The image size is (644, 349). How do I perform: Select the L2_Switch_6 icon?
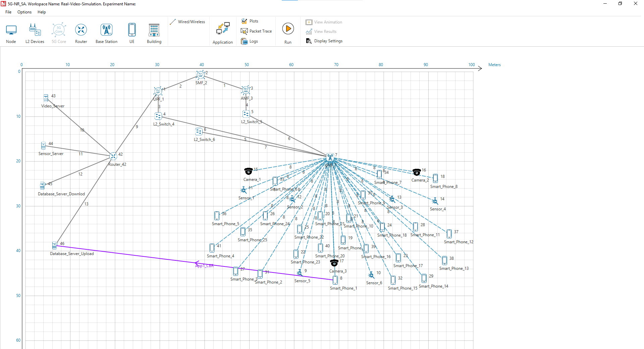click(x=199, y=132)
